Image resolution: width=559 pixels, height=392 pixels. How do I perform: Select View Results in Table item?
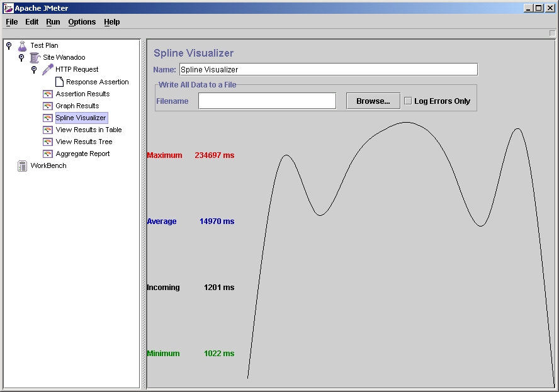tap(88, 130)
